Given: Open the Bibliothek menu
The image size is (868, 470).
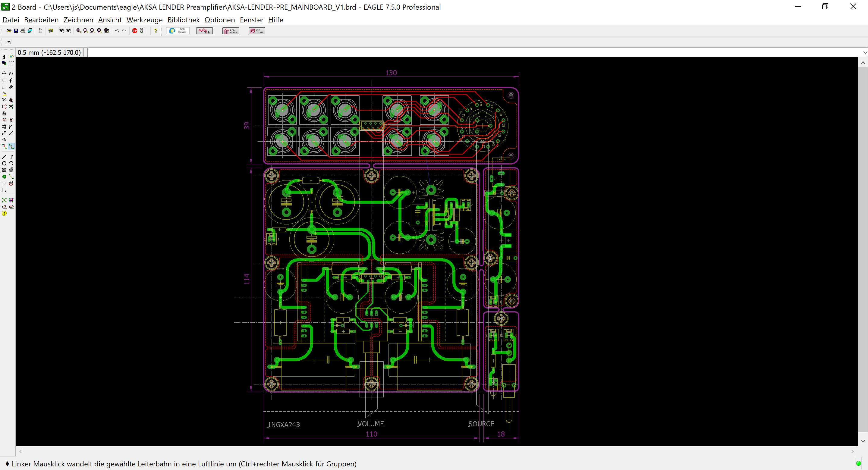Looking at the screenshot, I should click(183, 20).
